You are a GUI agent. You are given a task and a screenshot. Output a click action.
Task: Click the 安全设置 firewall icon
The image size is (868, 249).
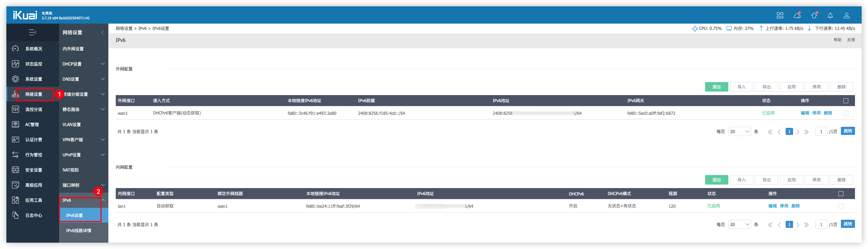15,170
